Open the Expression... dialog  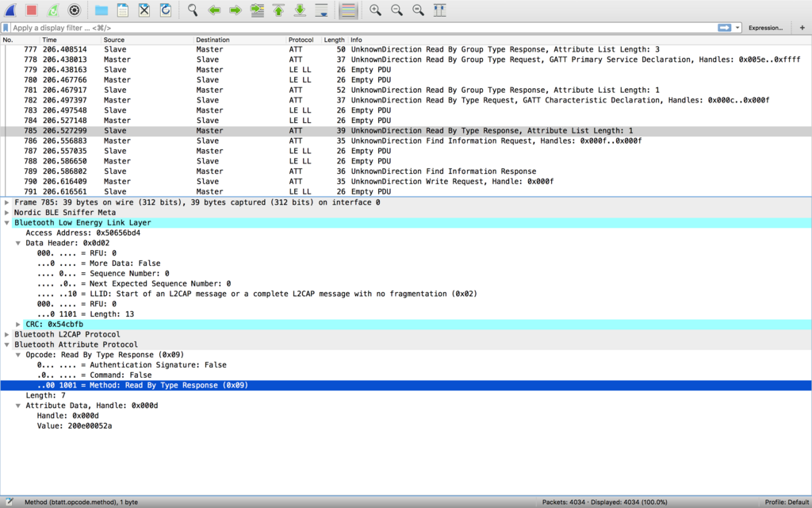pos(765,28)
